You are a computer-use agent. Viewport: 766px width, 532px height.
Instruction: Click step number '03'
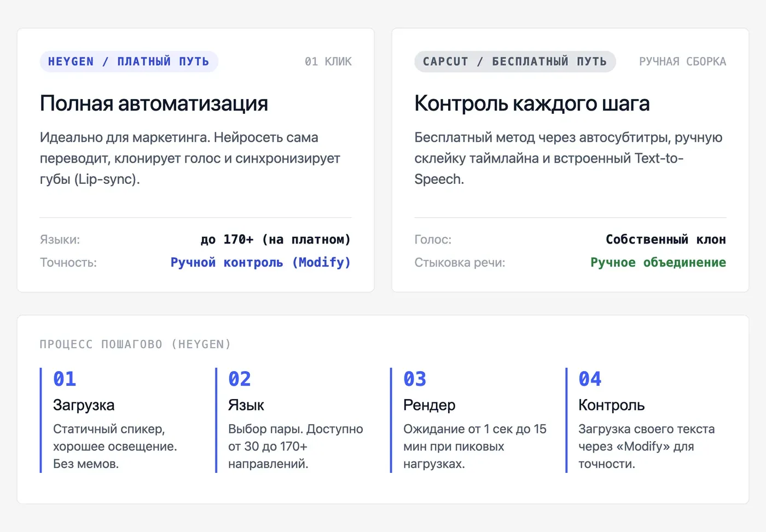[x=415, y=379]
